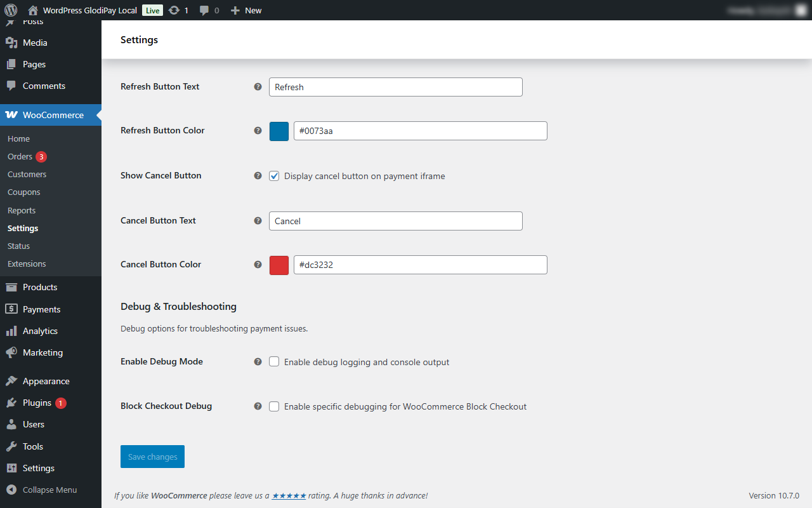The image size is (812, 508).
Task: Click the New label in the admin bar
Action: pyautogui.click(x=253, y=10)
